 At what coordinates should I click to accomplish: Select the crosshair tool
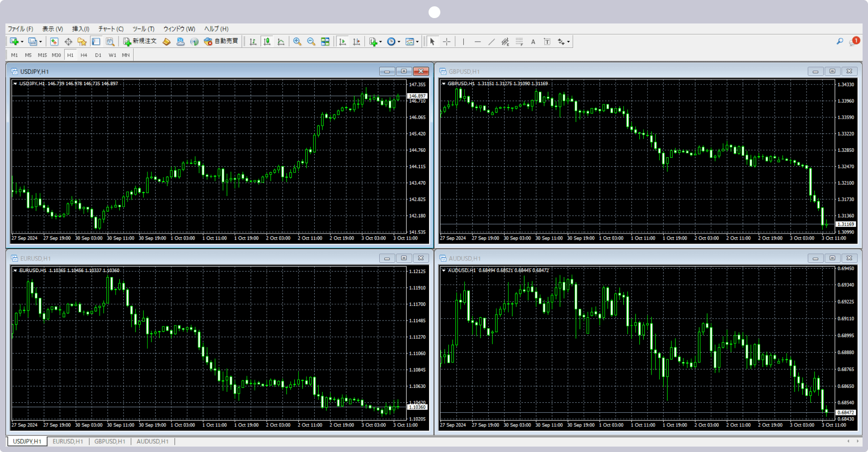pos(447,42)
